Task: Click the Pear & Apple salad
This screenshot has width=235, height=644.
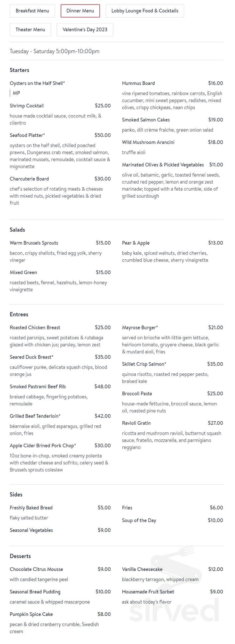Action: coord(136,243)
